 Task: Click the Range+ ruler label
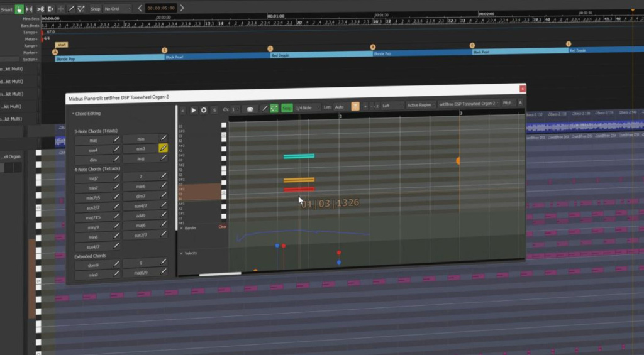(30, 46)
